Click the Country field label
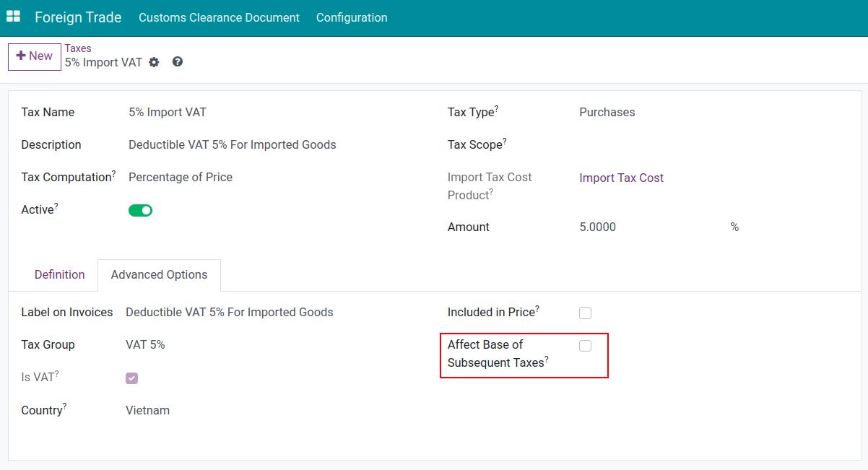 (44, 409)
